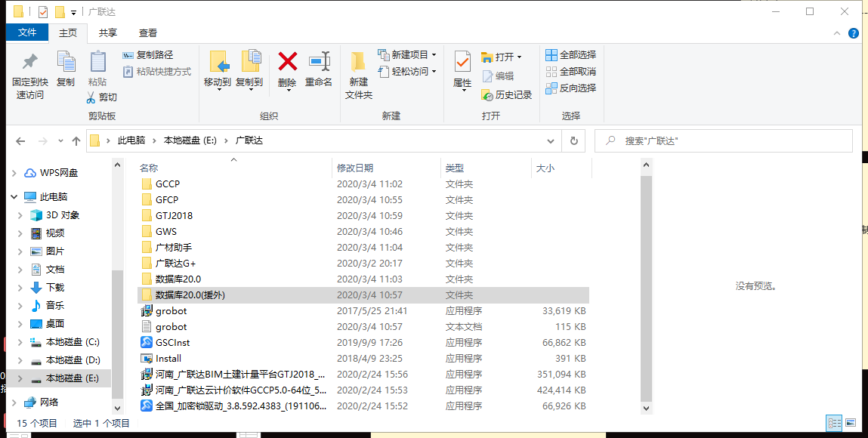
Task: Open the recent locations dropdown arrow
Action: tap(60, 141)
